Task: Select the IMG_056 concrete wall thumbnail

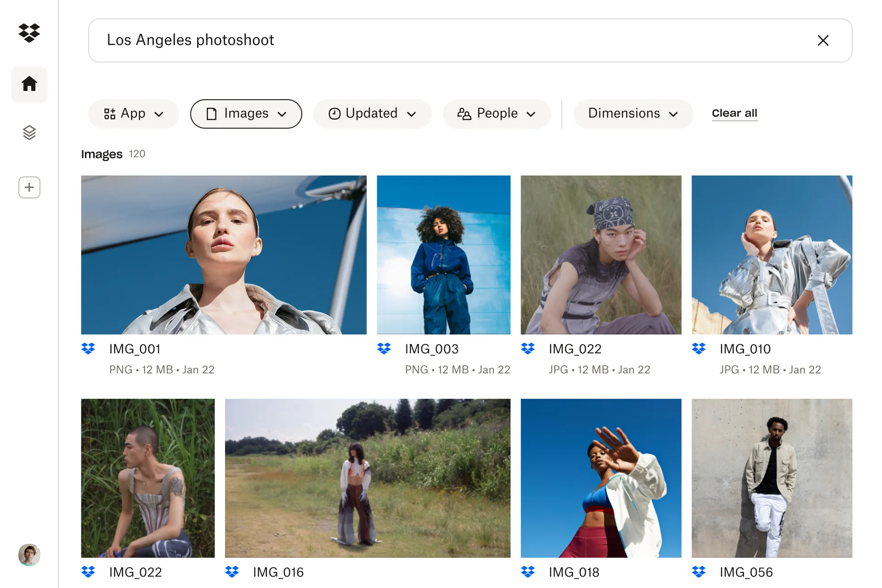Action: coord(772,478)
